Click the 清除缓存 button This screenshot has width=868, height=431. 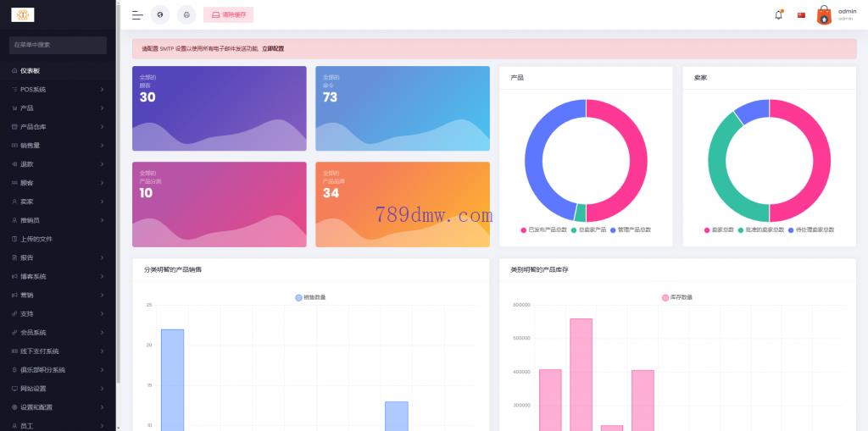point(228,15)
